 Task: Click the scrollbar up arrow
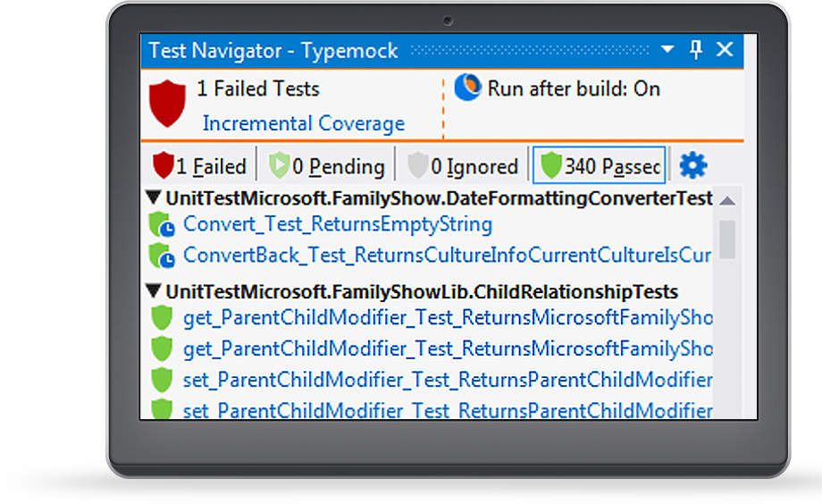(727, 200)
